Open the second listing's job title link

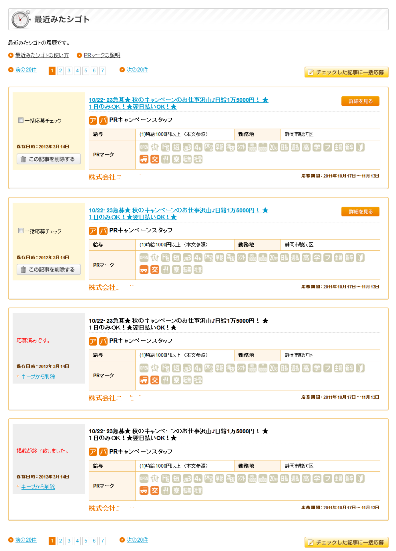click(x=178, y=214)
